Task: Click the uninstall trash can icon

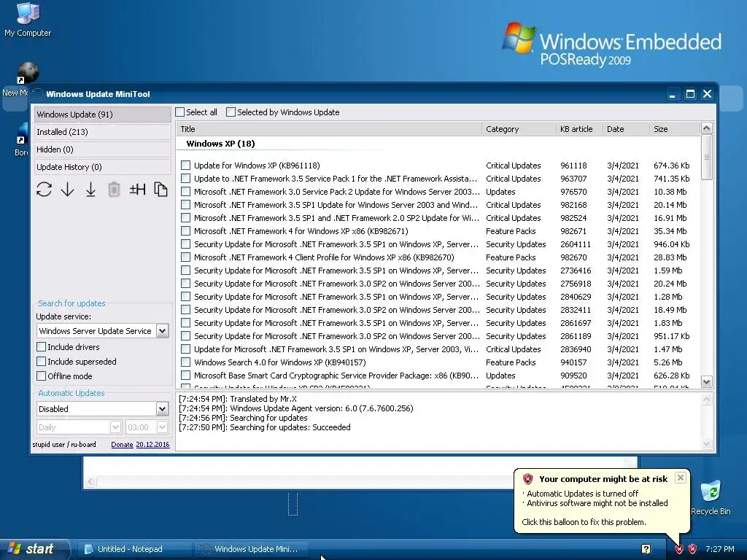Action: (x=114, y=190)
